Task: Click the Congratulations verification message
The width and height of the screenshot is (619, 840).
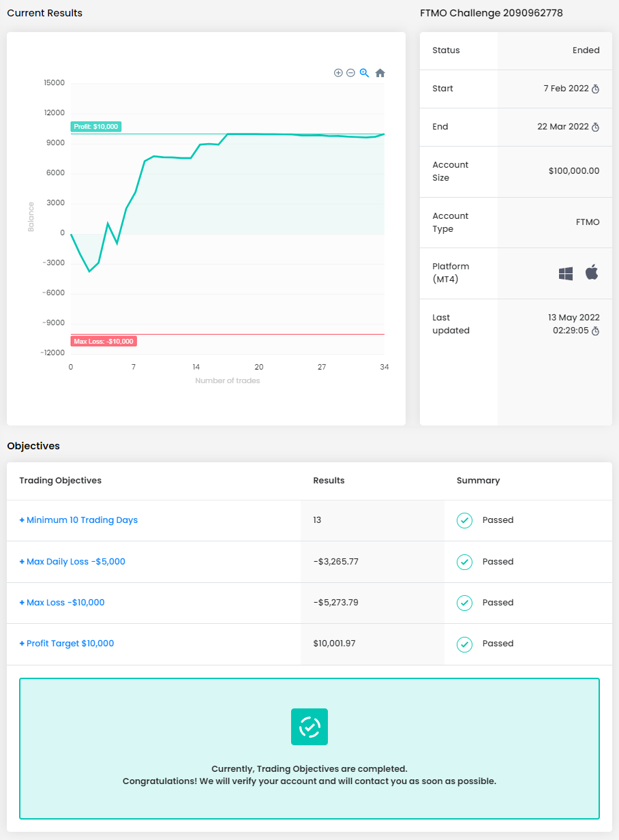Action: pos(309,781)
